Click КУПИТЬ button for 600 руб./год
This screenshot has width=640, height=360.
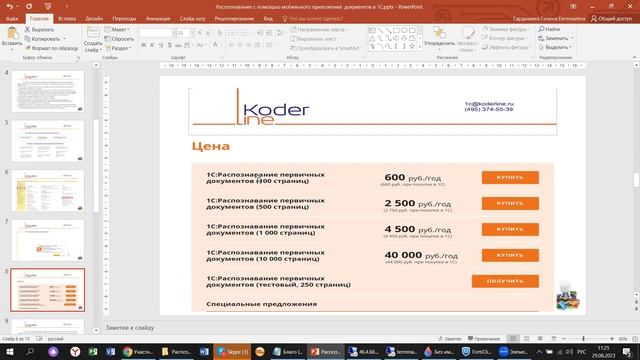coord(510,178)
